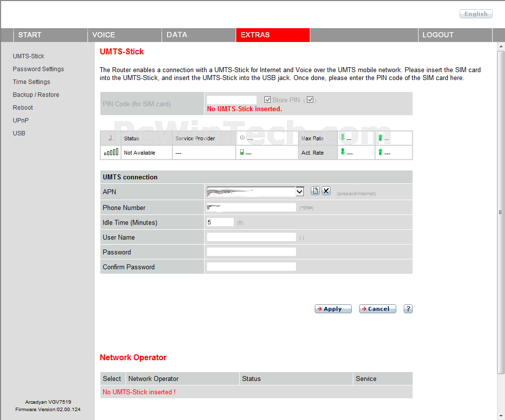Click the signal strength bars icon
Image resolution: width=505 pixels, height=420 pixels.
(111, 152)
